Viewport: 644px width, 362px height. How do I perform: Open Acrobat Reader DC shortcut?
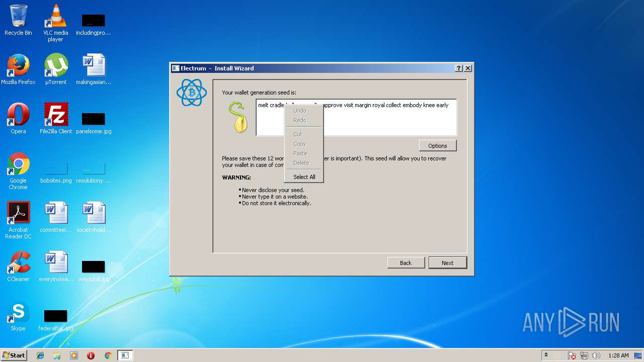pyautogui.click(x=18, y=220)
